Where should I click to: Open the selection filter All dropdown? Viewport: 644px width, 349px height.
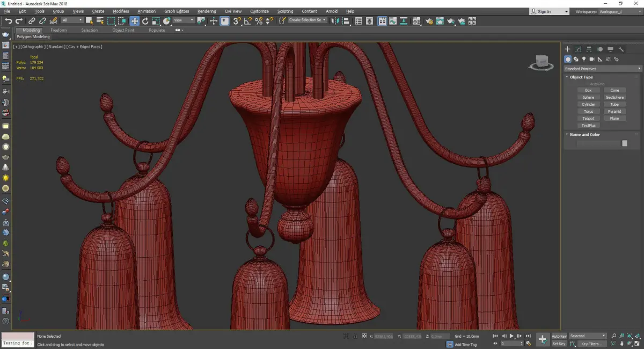72,20
